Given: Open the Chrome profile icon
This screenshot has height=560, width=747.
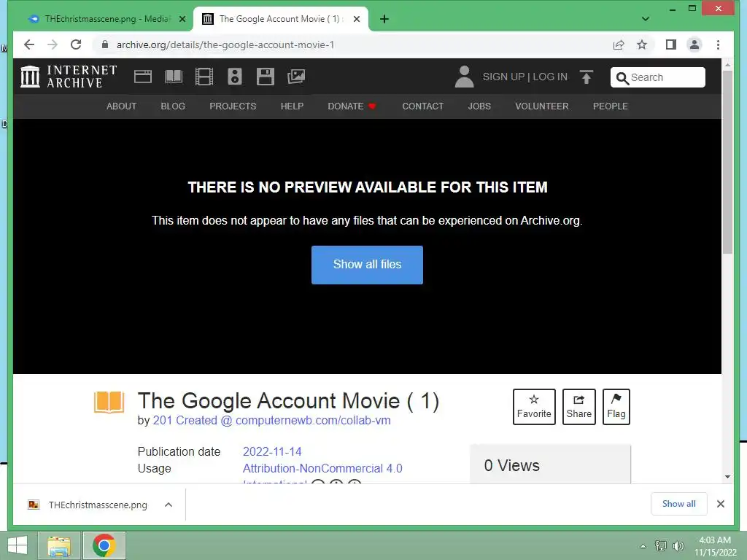Looking at the screenshot, I should point(694,44).
